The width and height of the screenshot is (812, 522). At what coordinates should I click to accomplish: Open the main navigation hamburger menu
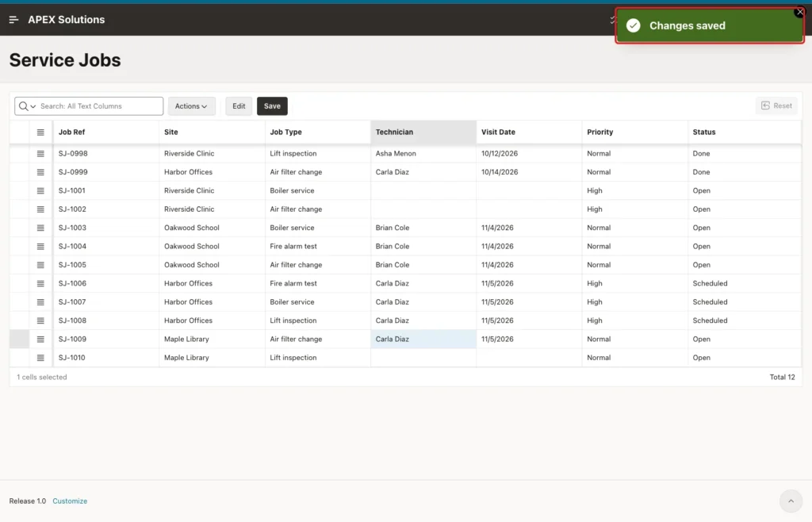(x=14, y=20)
